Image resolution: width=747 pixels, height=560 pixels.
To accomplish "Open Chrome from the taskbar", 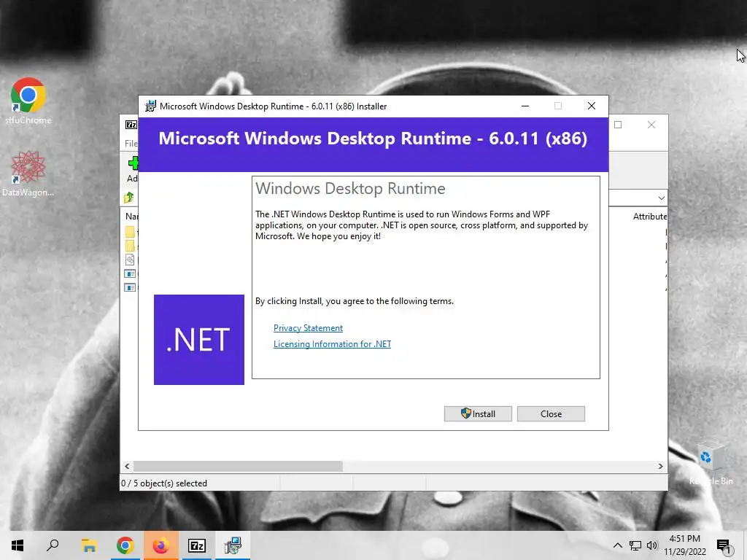I will 125,545.
